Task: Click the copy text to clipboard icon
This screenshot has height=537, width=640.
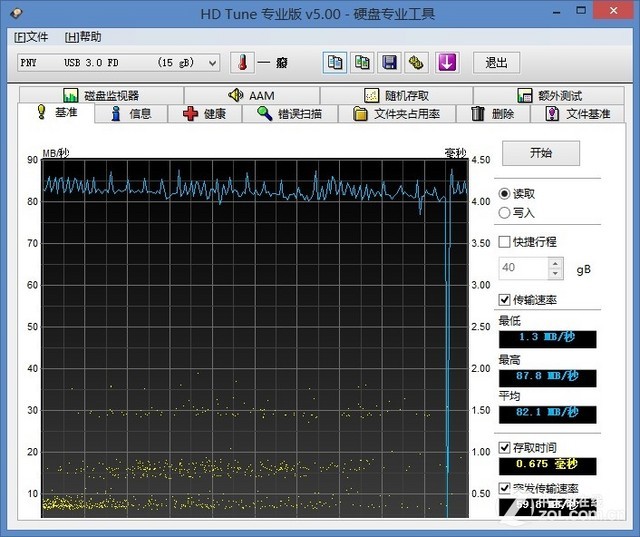Action: pos(335,62)
